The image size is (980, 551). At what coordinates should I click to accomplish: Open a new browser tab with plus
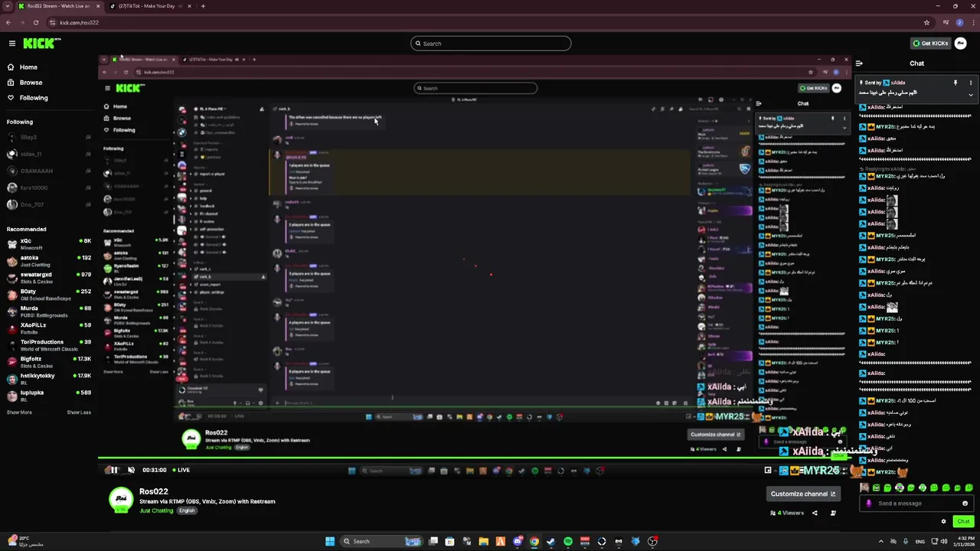pyautogui.click(x=203, y=6)
